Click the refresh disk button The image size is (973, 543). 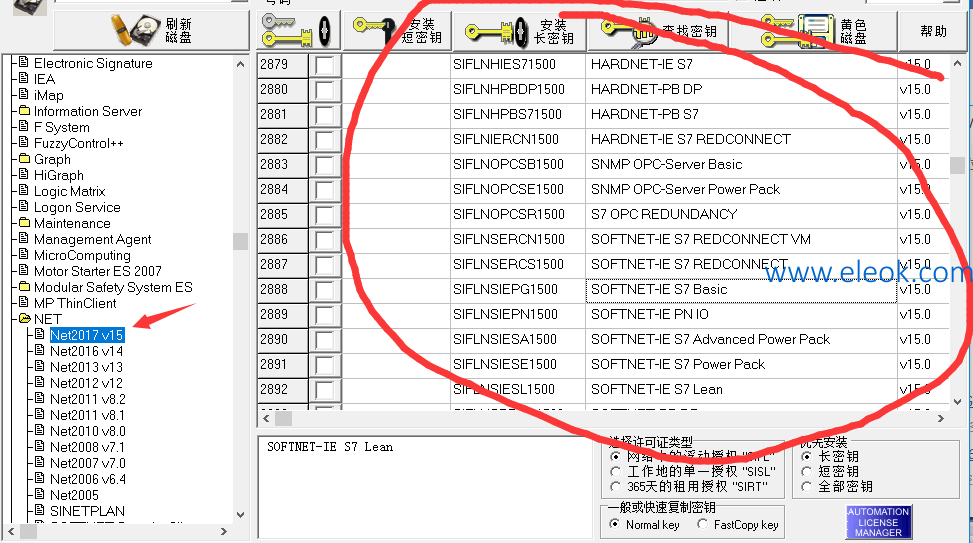(x=151, y=30)
